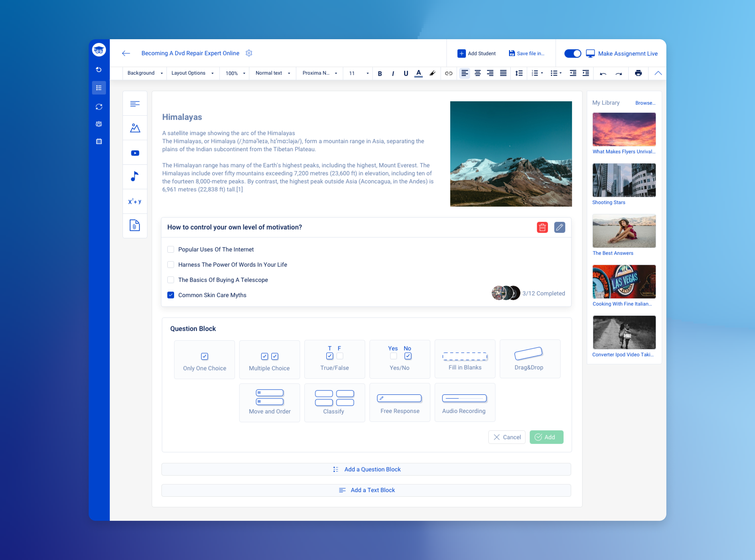Open the math formula block tool
The image size is (755, 560).
pos(135,201)
